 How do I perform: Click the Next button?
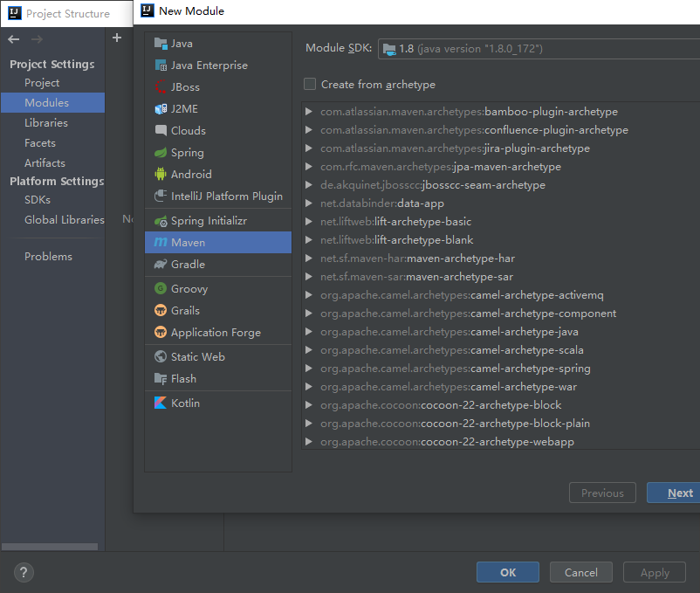(674, 493)
